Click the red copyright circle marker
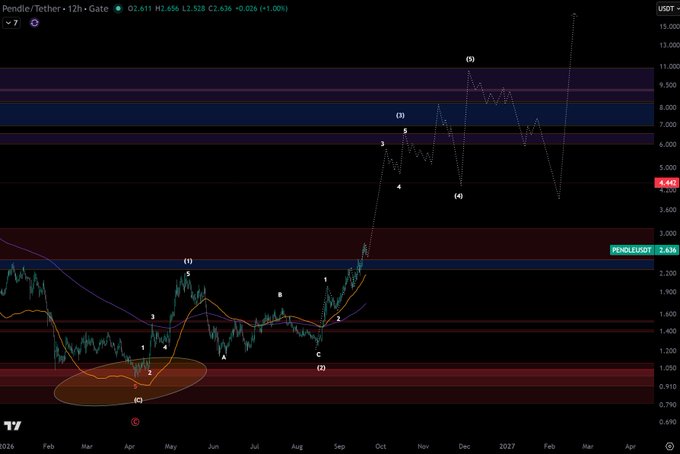680x454 pixels. coord(135,421)
